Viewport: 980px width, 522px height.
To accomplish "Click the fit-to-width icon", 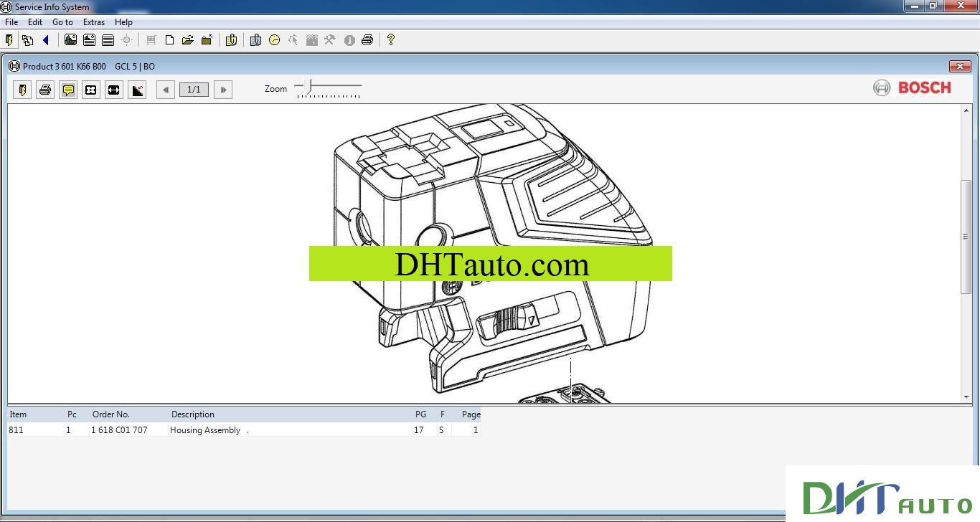I will (x=113, y=90).
